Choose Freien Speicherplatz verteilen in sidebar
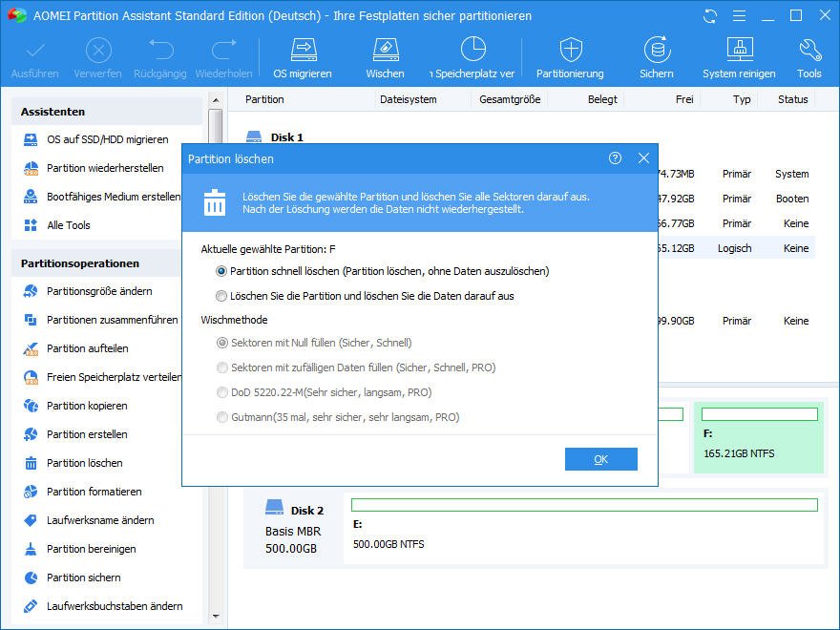Viewport: 840px width, 630px height. 102,377
